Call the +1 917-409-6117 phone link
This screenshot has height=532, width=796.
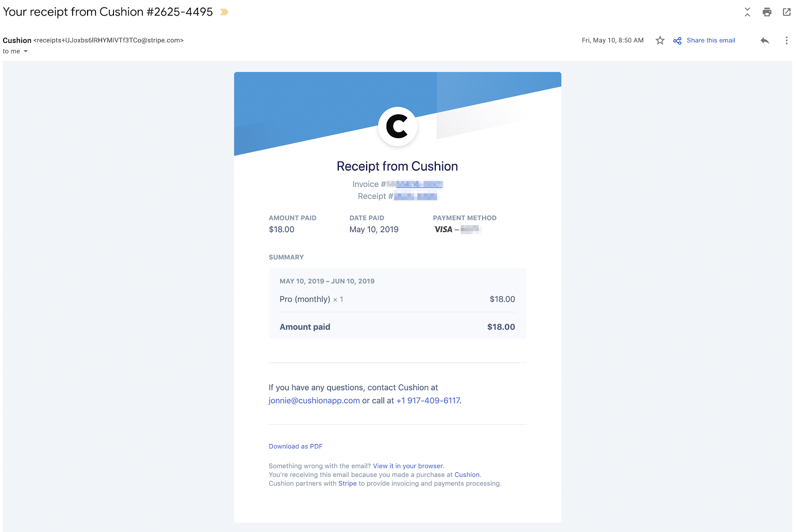(x=428, y=400)
